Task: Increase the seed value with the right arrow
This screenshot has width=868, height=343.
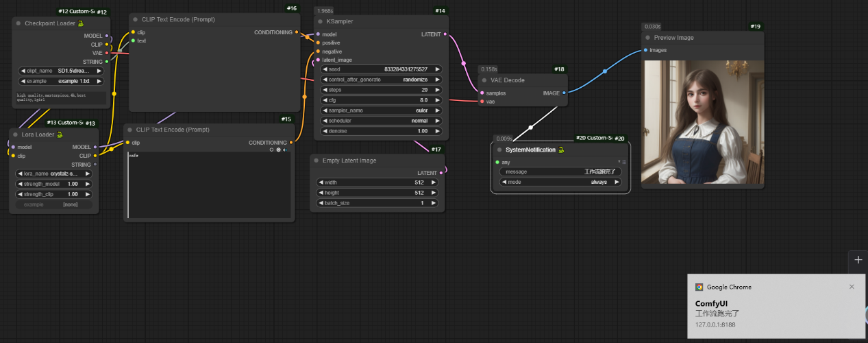Action: click(x=438, y=69)
